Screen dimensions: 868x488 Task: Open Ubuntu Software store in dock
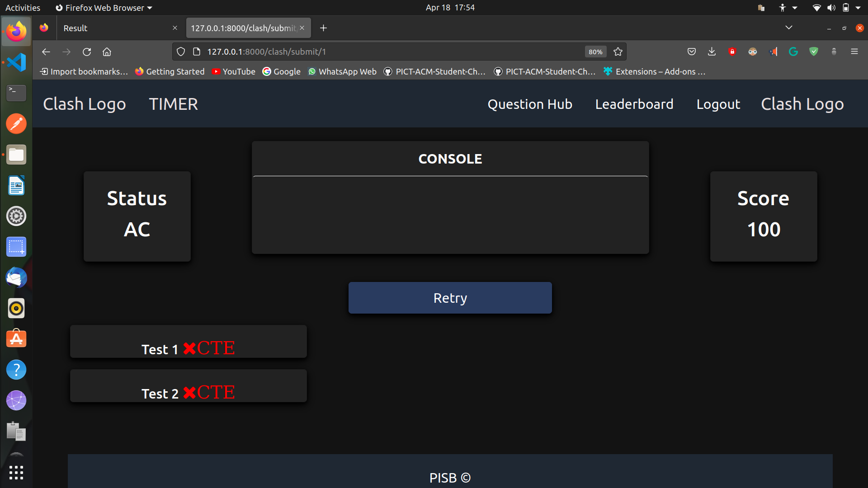(x=16, y=339)
